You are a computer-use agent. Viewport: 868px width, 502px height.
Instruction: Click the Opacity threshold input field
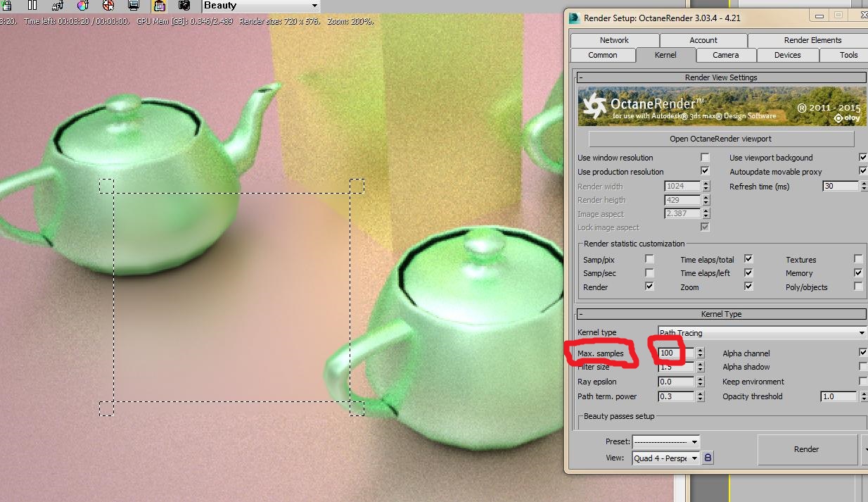pyautogui.click(x=838, y=396)
